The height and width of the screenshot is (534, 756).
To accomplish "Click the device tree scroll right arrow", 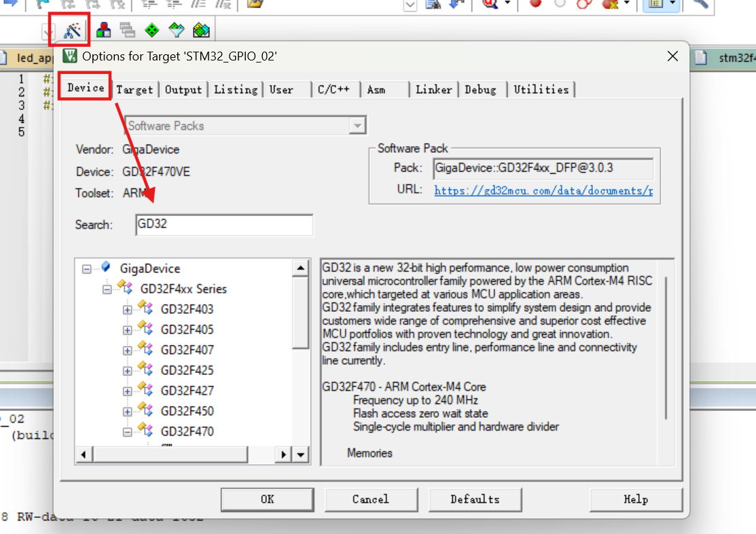I will pyautogui.click(x=283, y=455).
